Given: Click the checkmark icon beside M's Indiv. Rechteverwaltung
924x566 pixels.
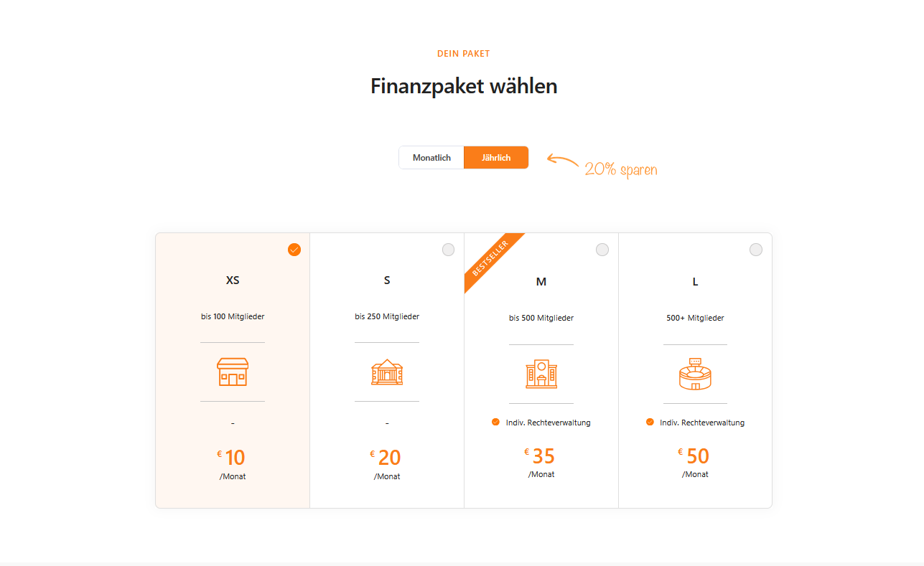Looking at the screenshot, I should coord(495,422).
